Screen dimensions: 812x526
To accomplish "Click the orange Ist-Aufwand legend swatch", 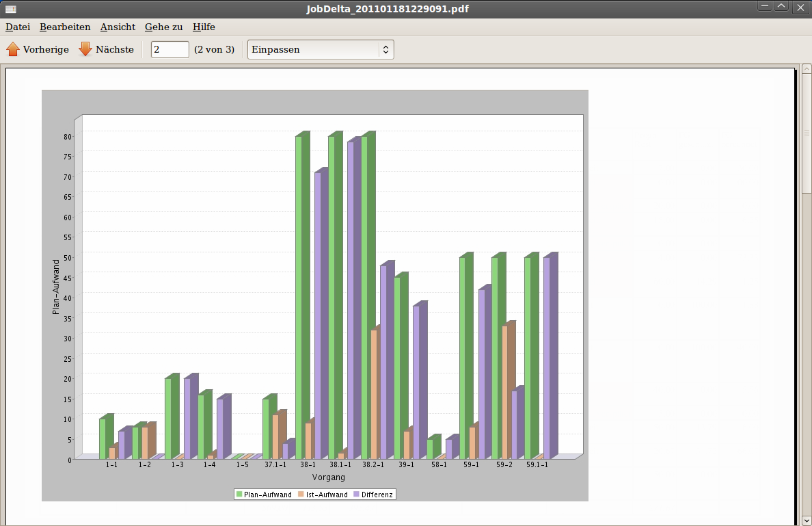I will click(x=300, y=495).
